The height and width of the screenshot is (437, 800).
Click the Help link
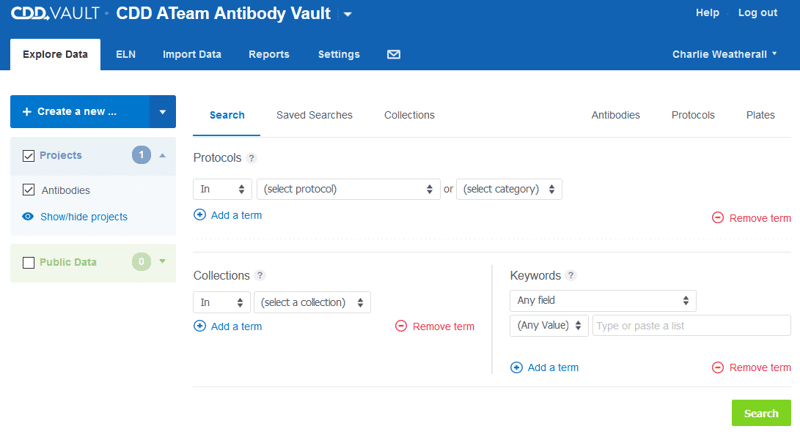coord(707,13)
